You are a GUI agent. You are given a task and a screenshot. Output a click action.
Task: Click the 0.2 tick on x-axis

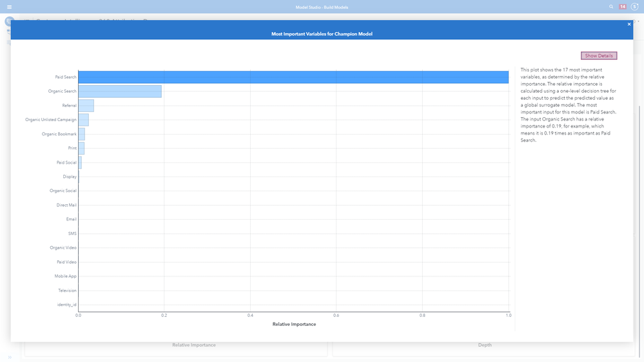point(164,316)
